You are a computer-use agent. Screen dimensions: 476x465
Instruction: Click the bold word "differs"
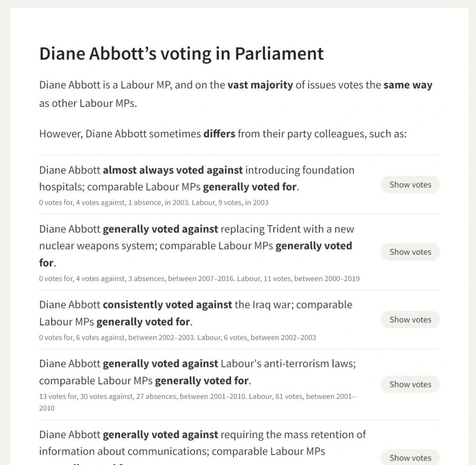tap(219, 134)
